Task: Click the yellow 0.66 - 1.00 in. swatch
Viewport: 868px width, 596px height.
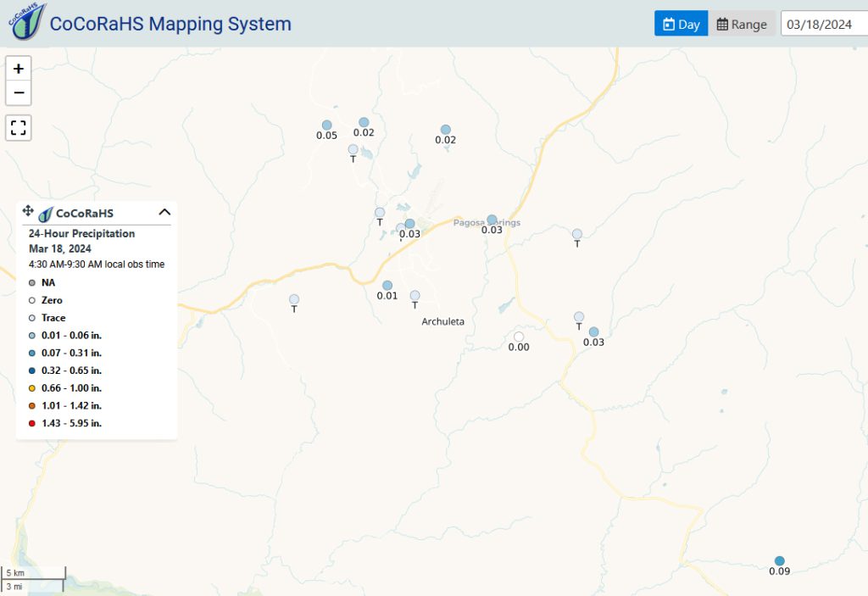Action: tap(32, 388)
